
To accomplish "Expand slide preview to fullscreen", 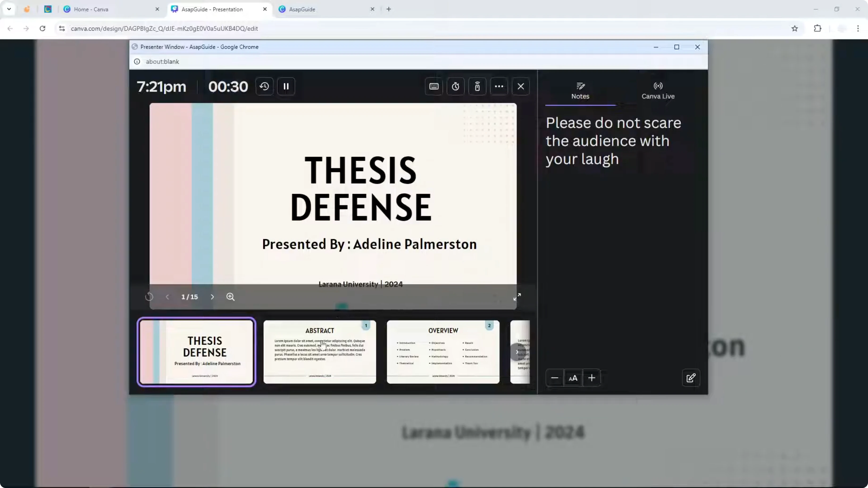I will click(517, 297).
